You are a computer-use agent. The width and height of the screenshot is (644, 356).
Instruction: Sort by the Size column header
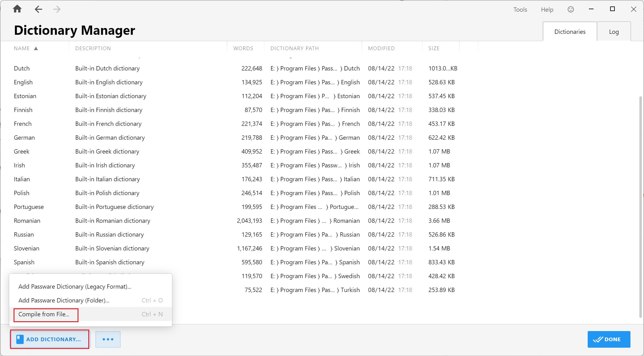(434, 48)
